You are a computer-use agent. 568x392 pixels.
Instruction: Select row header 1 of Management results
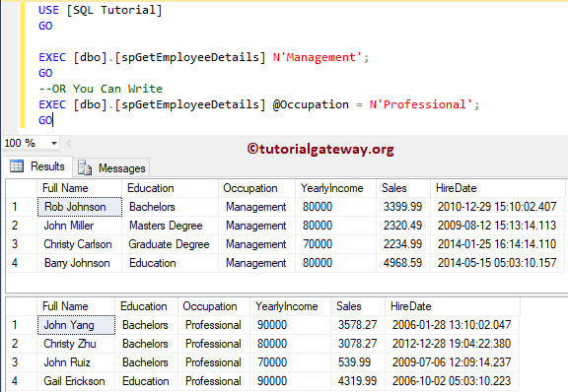(22, 207)
